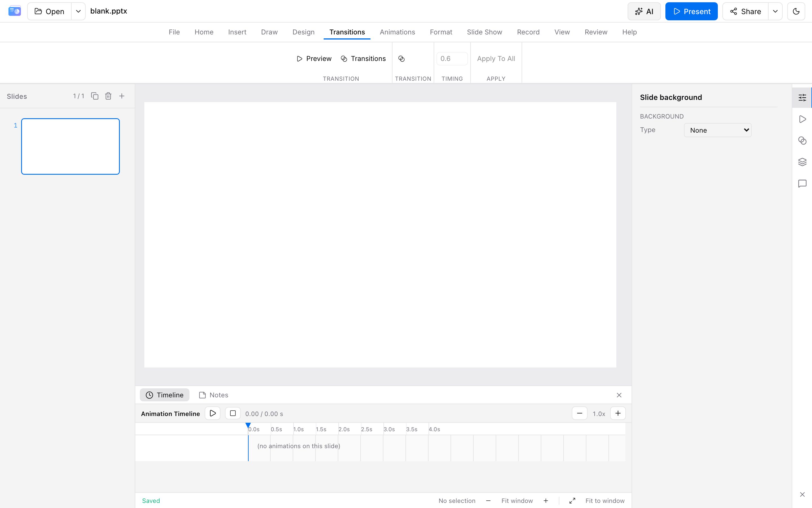
Task: Open the Format tab
Action: [x=441, y=32]
